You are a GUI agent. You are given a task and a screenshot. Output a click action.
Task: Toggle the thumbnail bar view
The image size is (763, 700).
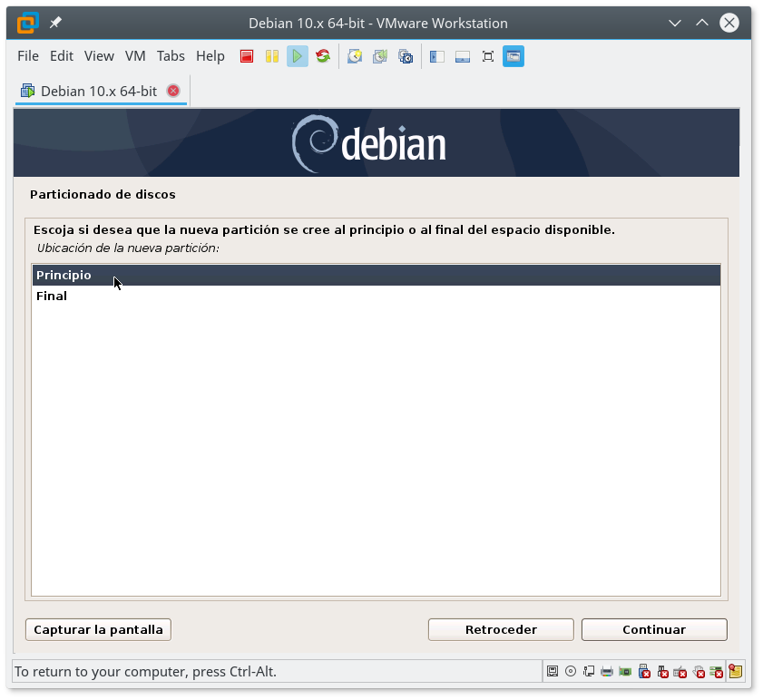463,56
